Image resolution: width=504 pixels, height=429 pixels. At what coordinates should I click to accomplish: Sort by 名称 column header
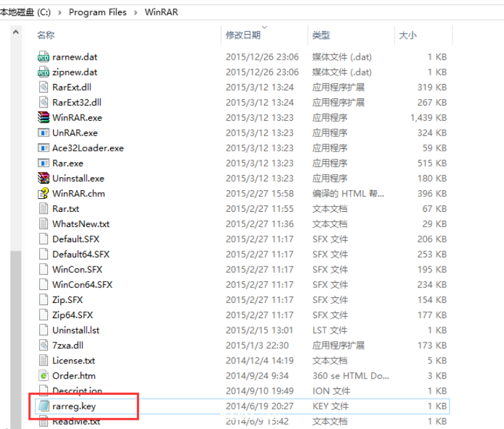pyautogui.click(x=46, y=35)
